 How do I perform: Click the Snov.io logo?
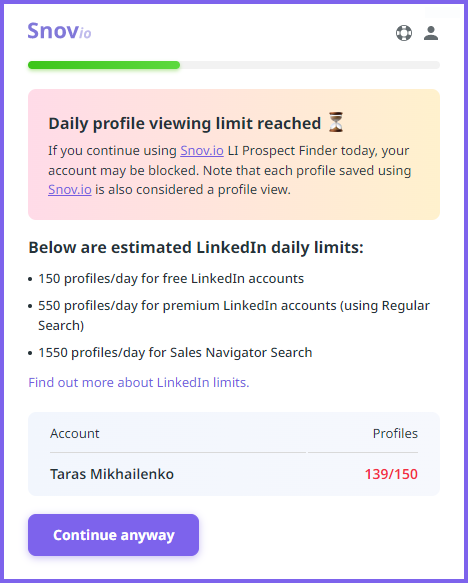(x=59, y=31)
